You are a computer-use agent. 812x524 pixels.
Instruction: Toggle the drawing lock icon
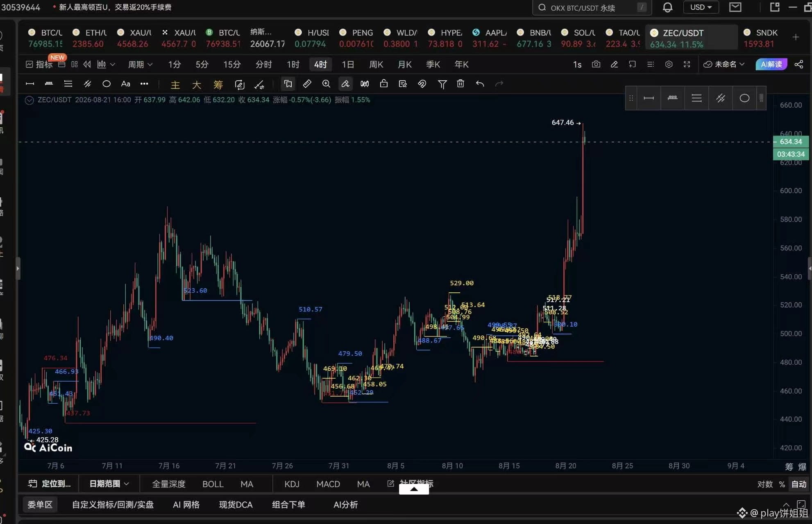[x=384, y=84]
